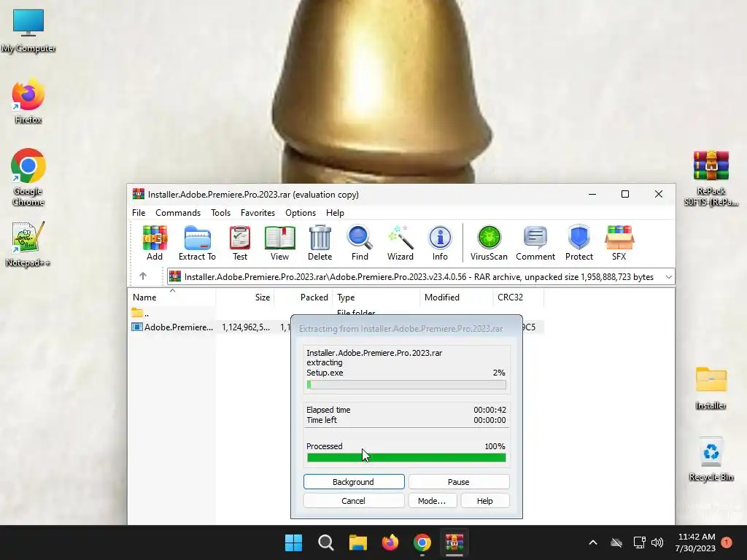Viewport: 747px width, 560px height.
Task: Start VirusScan on the archive
Action: tap(489, 243)
